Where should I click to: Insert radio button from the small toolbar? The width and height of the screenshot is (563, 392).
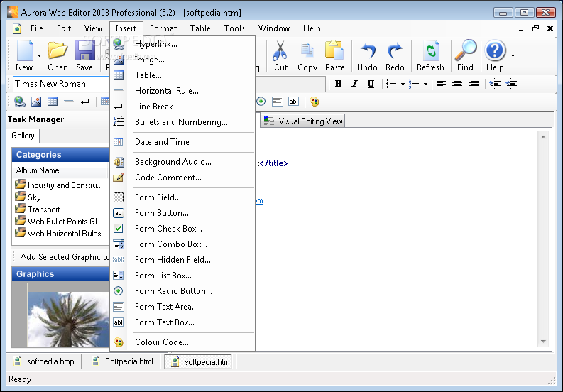(261, 102)
